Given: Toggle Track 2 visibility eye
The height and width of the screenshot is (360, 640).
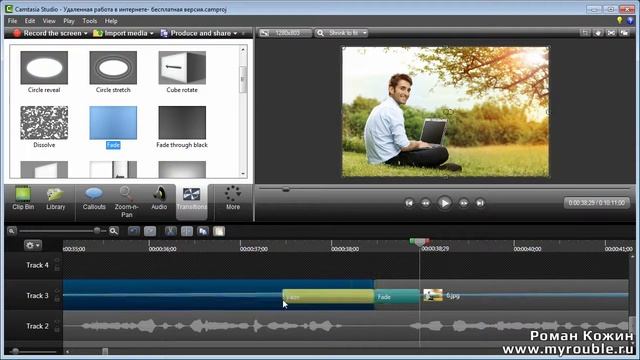Looking at the screenshot, I should [57, 322].
